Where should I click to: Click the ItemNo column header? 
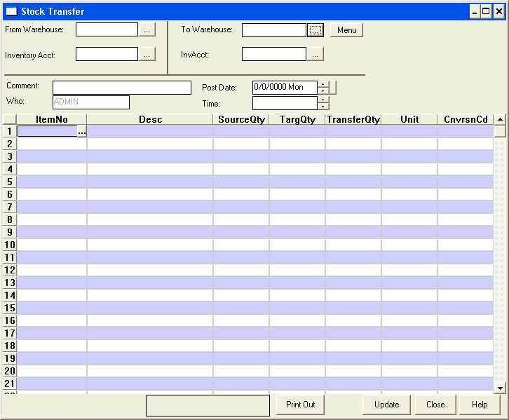click(52, 119)
